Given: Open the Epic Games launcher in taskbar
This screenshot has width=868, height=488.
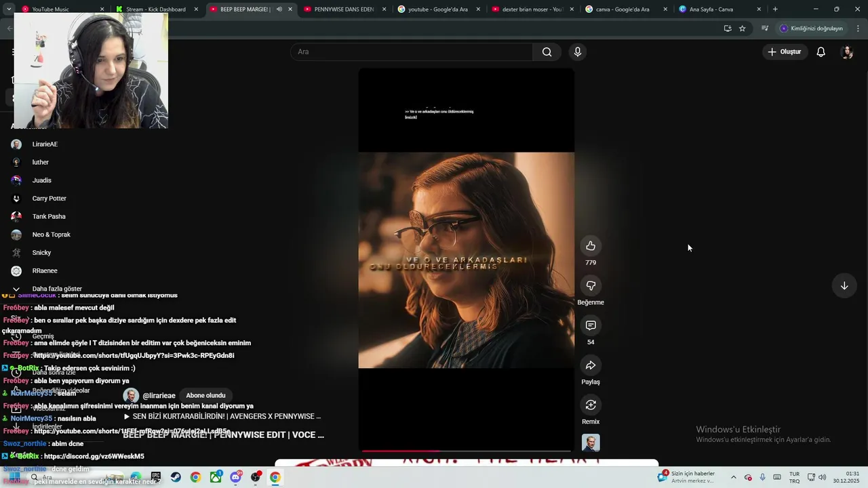Looking at the screenshot, I should [155, 477].
